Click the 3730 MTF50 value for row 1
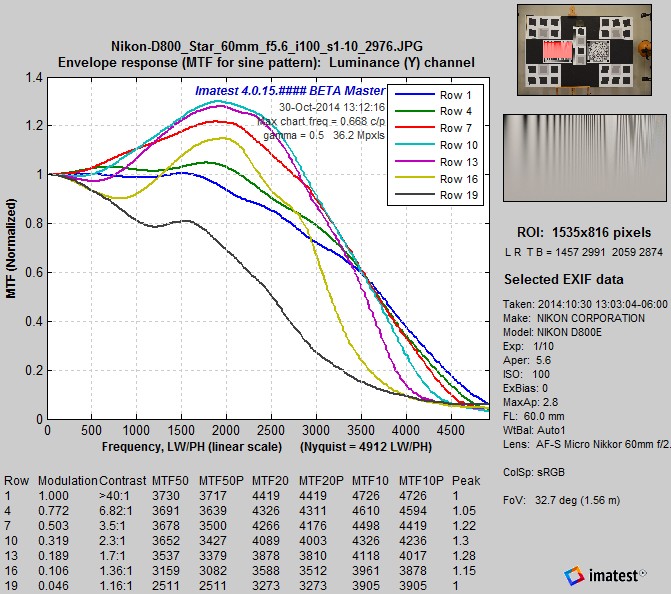The height and width of the screenshot is (594, 671). (166, 496)
